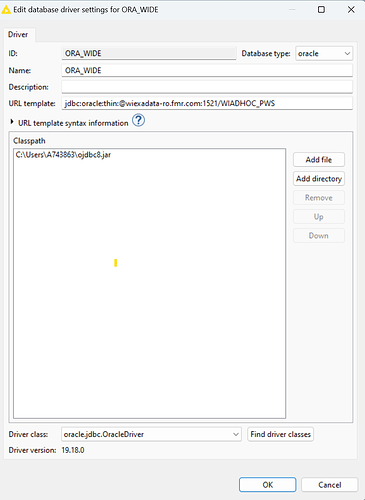Confirm with the OK button
Screen dimensions: 365x500
[267, 485]
